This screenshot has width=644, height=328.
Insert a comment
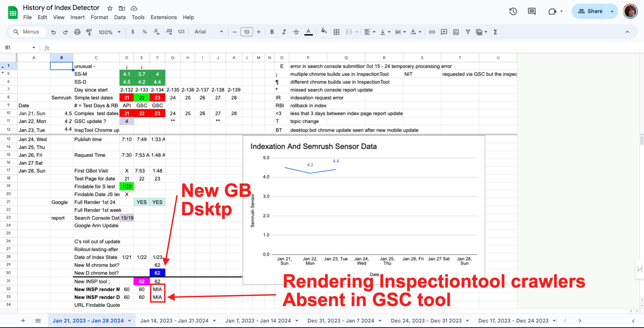pos(444,32)
